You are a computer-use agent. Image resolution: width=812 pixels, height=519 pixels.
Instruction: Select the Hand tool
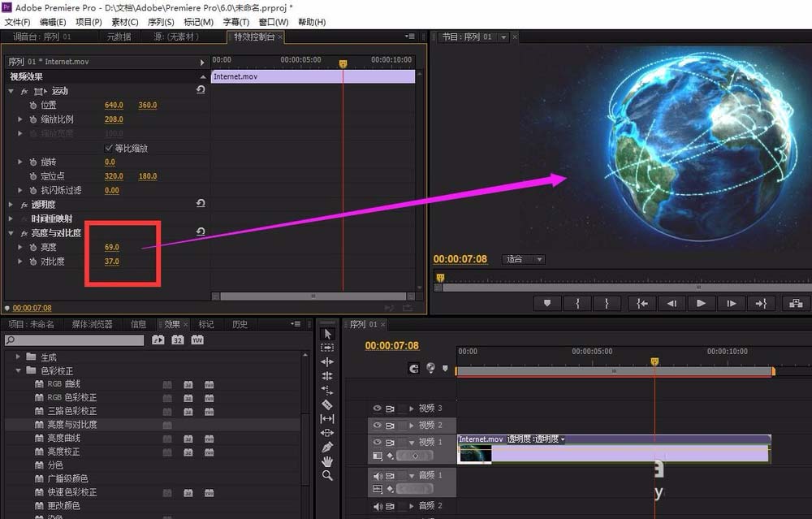(327, 462)
